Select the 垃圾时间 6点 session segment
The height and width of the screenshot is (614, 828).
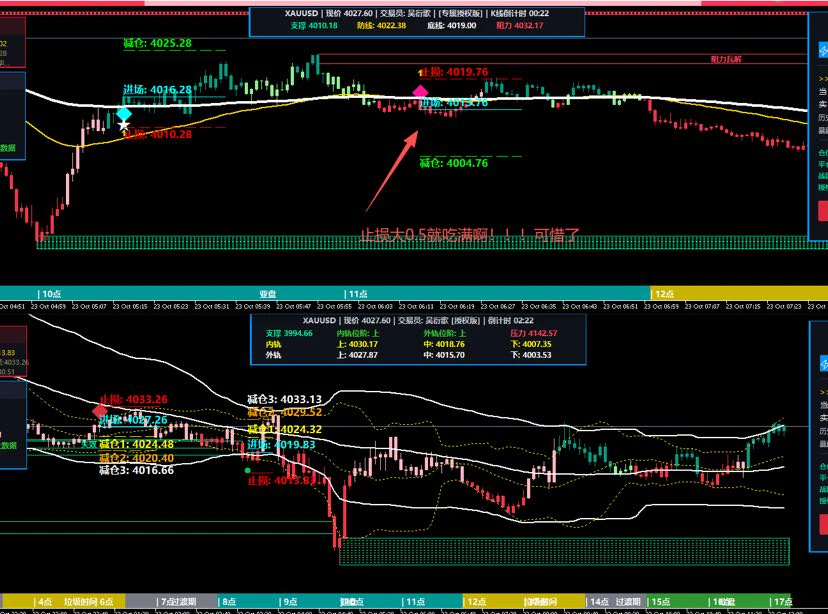click(88, 601)
